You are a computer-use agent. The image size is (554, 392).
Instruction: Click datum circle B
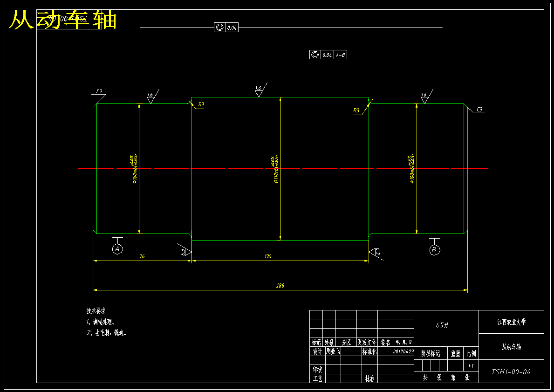[435, 250]
